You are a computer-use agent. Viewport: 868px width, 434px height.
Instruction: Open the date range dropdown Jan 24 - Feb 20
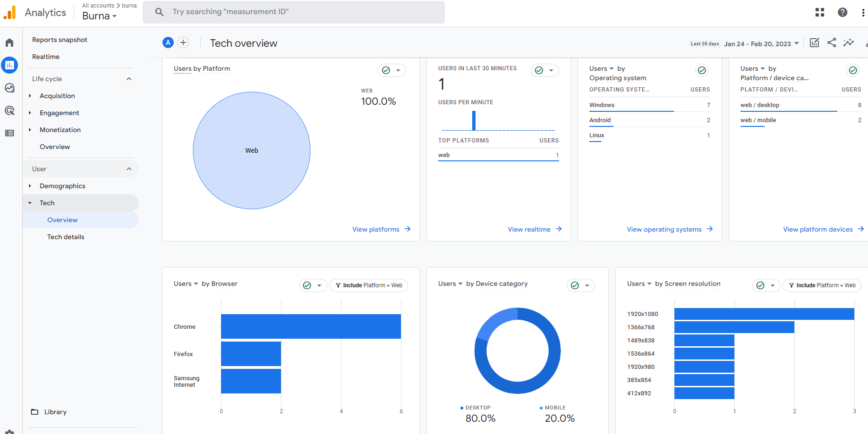coord(761,44)
